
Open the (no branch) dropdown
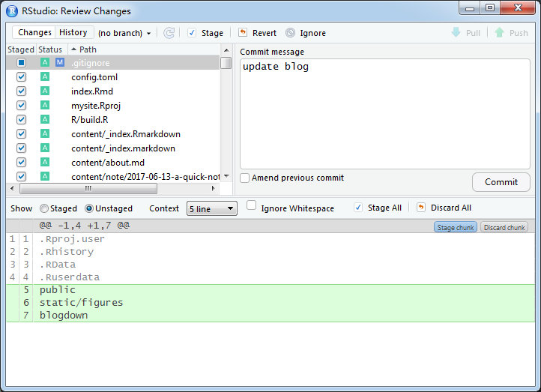click(x=124, y=33)
